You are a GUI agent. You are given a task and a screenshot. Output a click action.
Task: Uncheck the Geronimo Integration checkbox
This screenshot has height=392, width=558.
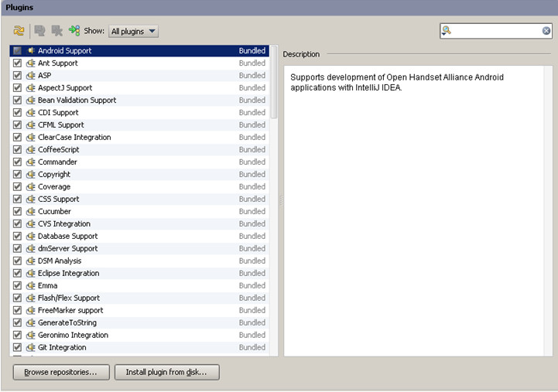17,335
